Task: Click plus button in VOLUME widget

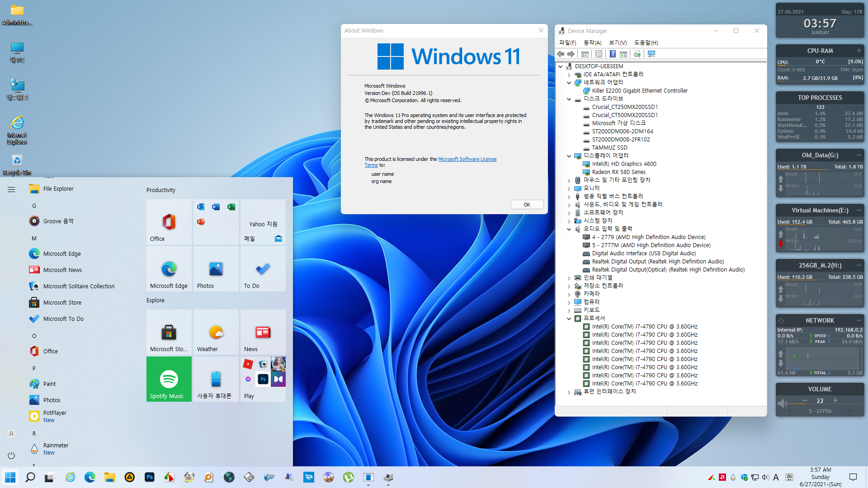Action: click(835, 401)
